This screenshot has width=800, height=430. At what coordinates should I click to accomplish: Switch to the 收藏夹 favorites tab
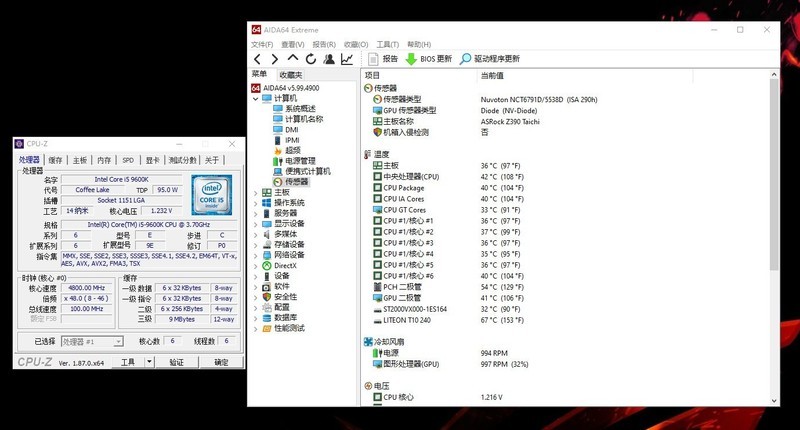click(290, 75)
